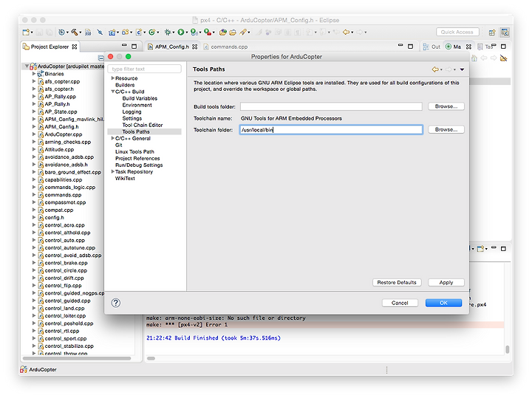Viewport: 532px width, 398px height.
Task: Click Hide Empty Folders icon in Make Target view
Action: point(503,58)
